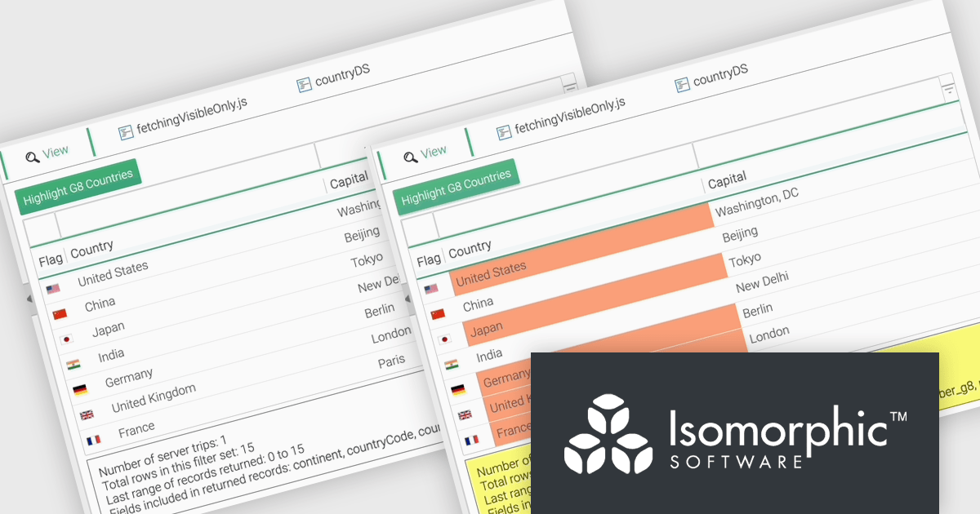Screen dimensions: 980x514
Task: Click United Kingdom flag icon, left grid
Action: tap(87, 415)
